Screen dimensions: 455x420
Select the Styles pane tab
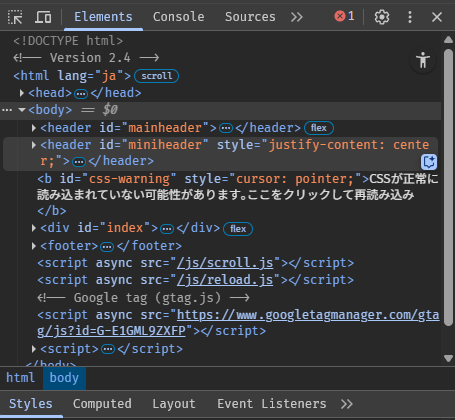(x=31, y=404)
